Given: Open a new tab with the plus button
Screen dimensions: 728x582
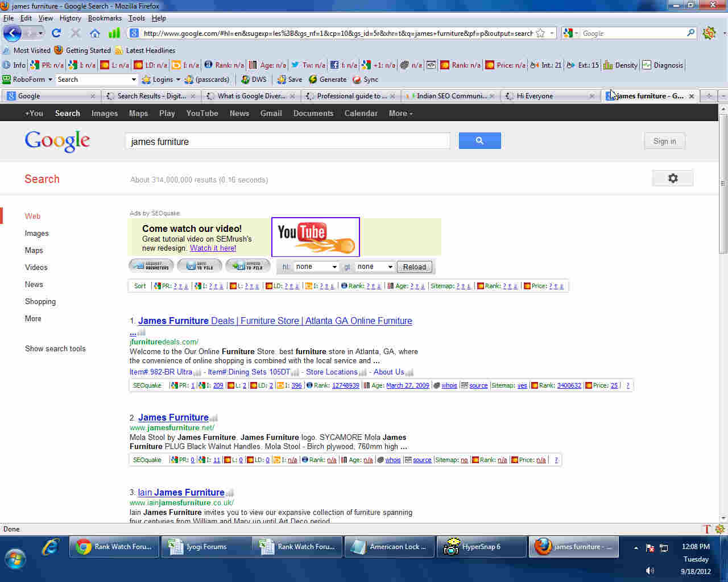Looking at the screenshot, I should [709, 96].
